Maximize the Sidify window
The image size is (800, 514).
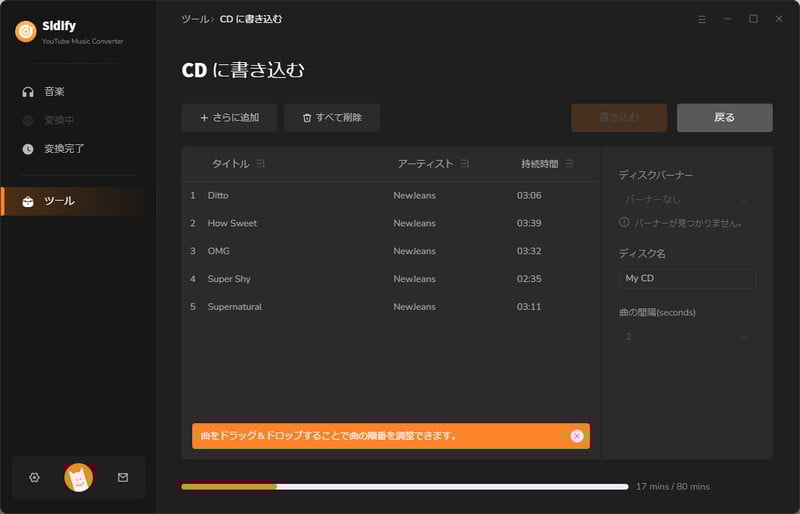(753, 19)
